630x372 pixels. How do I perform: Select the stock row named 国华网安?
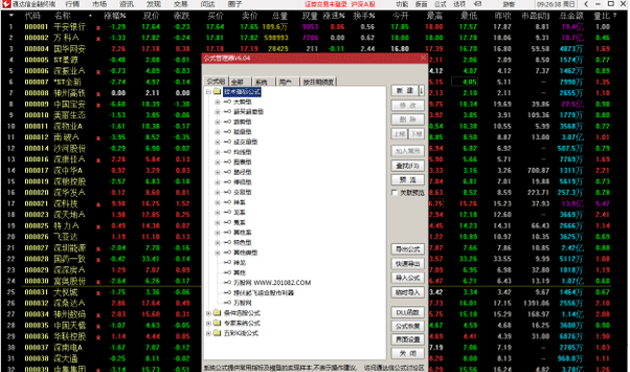[x=70, y=49]
